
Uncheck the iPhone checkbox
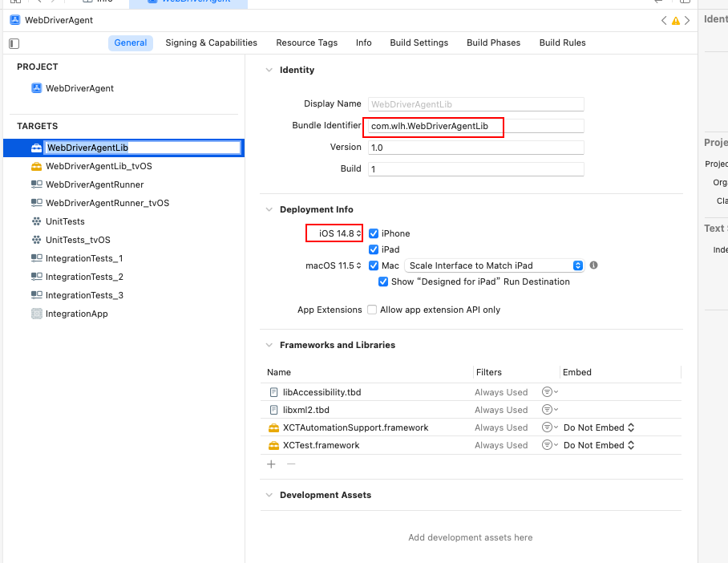point(374,233)
